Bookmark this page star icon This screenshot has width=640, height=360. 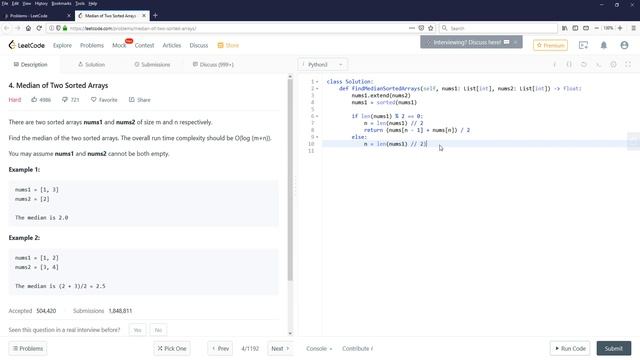tap(431, 28)
